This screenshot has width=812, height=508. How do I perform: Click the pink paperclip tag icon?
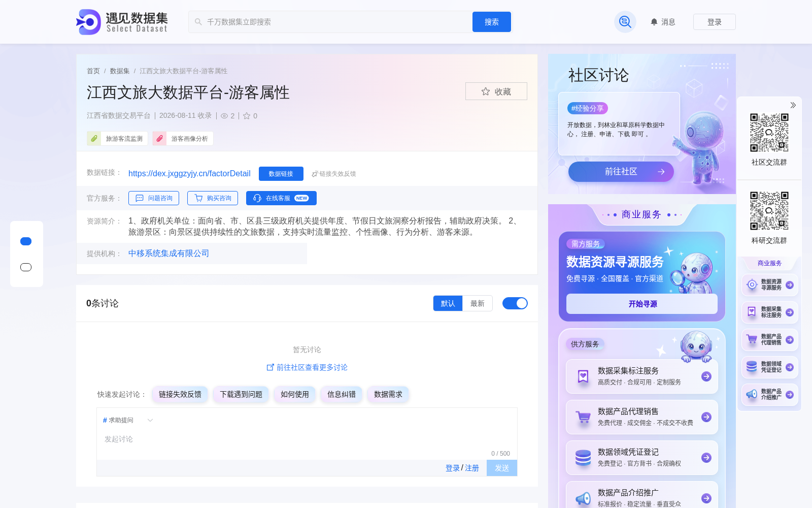(159, 138)
